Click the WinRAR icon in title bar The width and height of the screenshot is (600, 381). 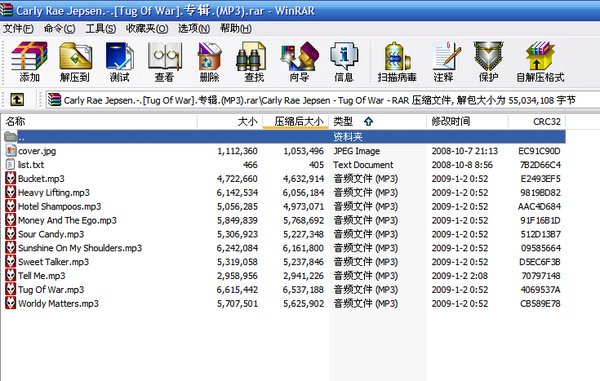point(6,10)
